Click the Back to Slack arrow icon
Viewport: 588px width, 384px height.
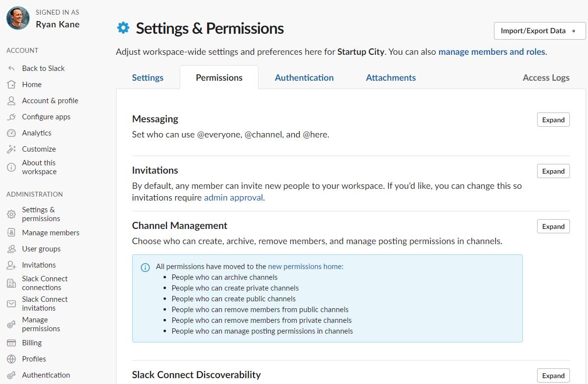(x=11, y=68)
